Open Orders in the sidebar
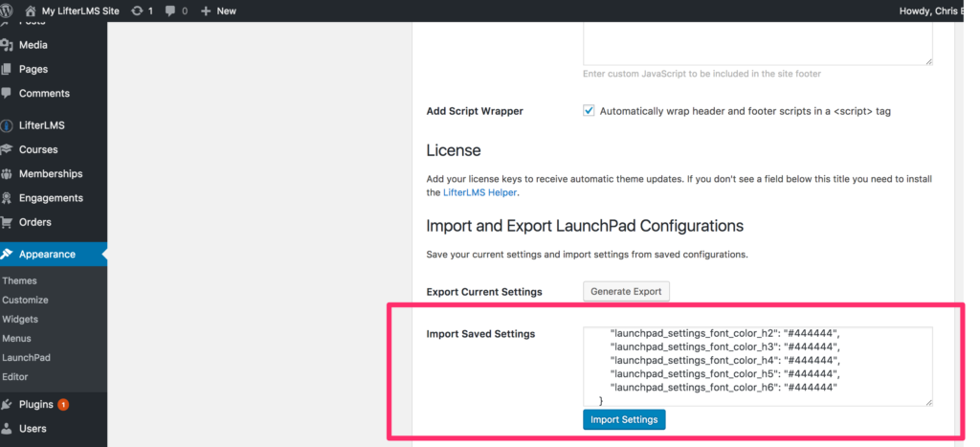Screen dimensions: 980x447 [35, 222]
